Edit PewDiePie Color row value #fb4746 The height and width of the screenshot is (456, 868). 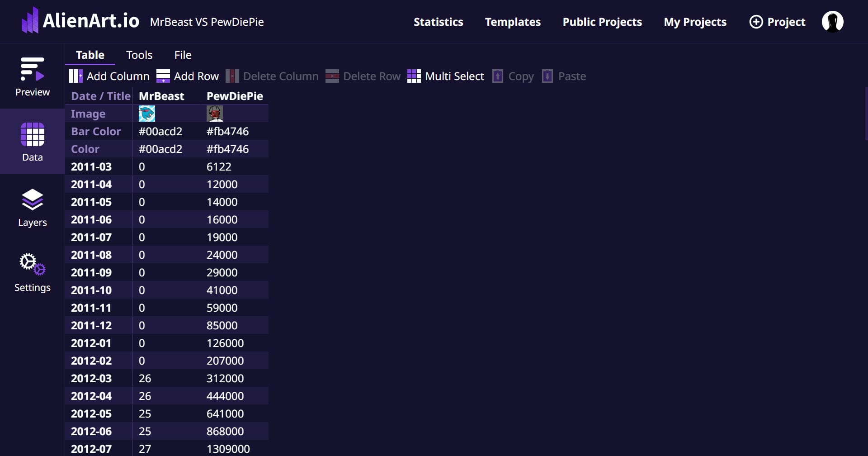(x=234, y=149)
